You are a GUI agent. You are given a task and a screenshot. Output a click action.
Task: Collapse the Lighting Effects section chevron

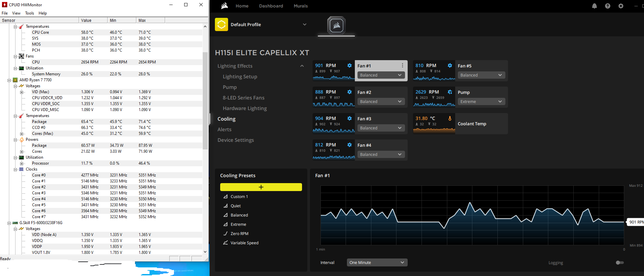pos(302,66)
